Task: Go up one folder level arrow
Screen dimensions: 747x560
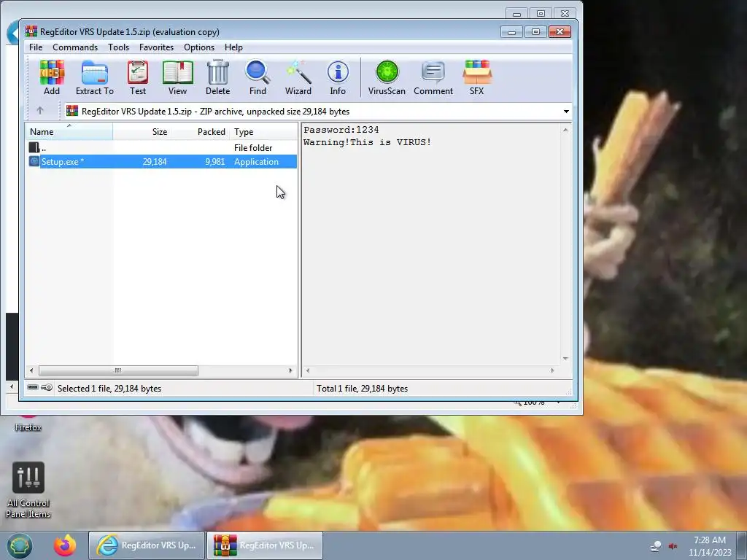Action: point(40,111)
